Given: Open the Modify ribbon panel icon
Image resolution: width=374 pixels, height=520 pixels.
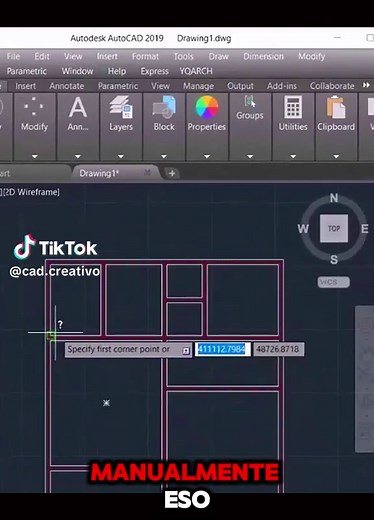Looking at the screenshot, I should pos(34,107).
